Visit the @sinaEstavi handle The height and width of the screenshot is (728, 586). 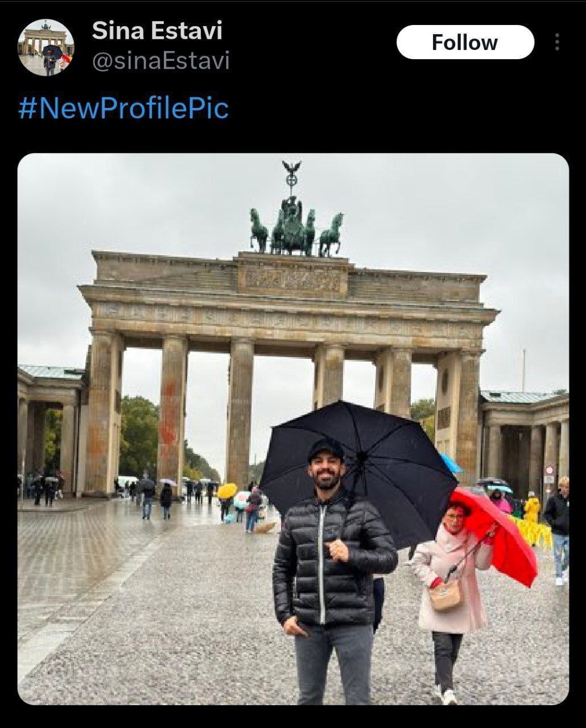coord(161,61)
